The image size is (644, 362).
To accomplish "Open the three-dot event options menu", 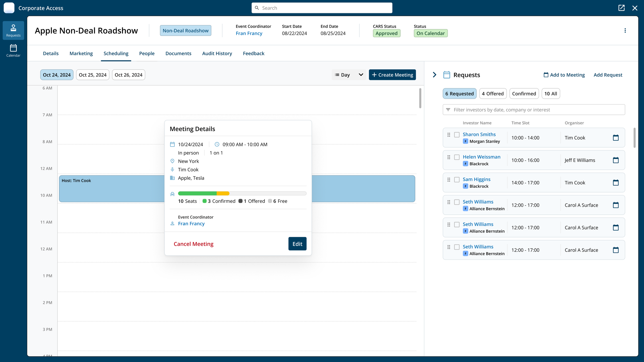I will click(625, 31).
